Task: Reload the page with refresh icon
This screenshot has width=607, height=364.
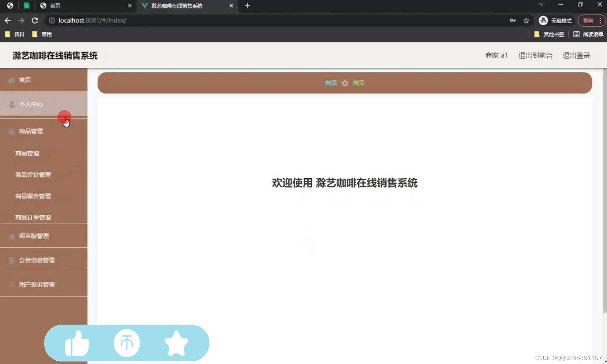Action: tap(35, 21)
